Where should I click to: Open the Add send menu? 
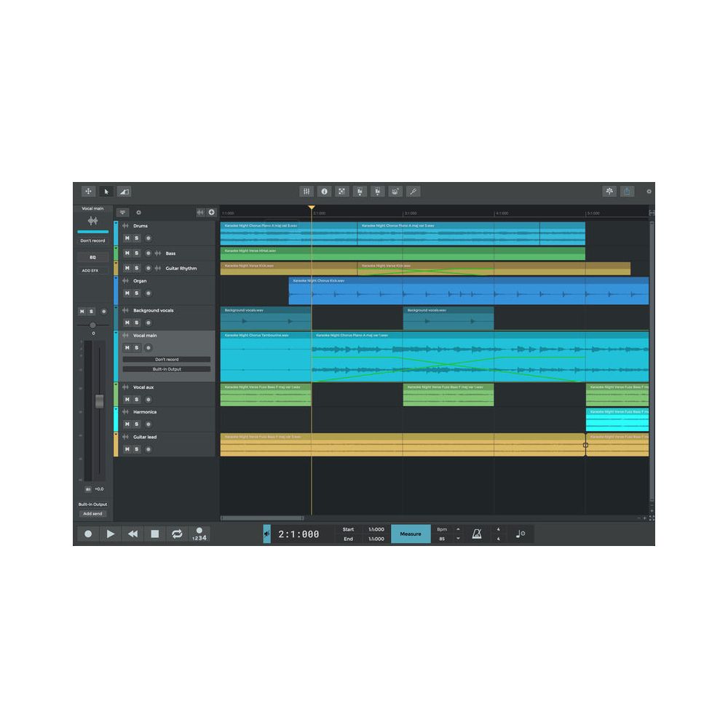pyautogui.click(x=92, y=513)
